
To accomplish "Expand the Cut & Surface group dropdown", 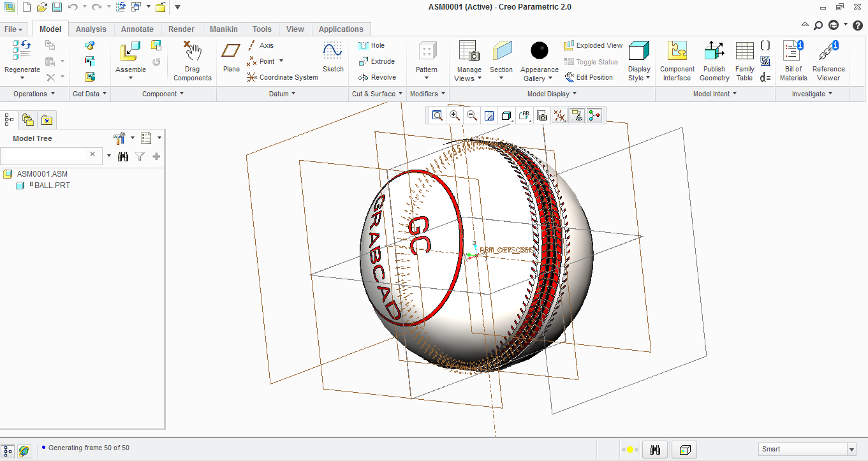I will (x=378, y=94).
